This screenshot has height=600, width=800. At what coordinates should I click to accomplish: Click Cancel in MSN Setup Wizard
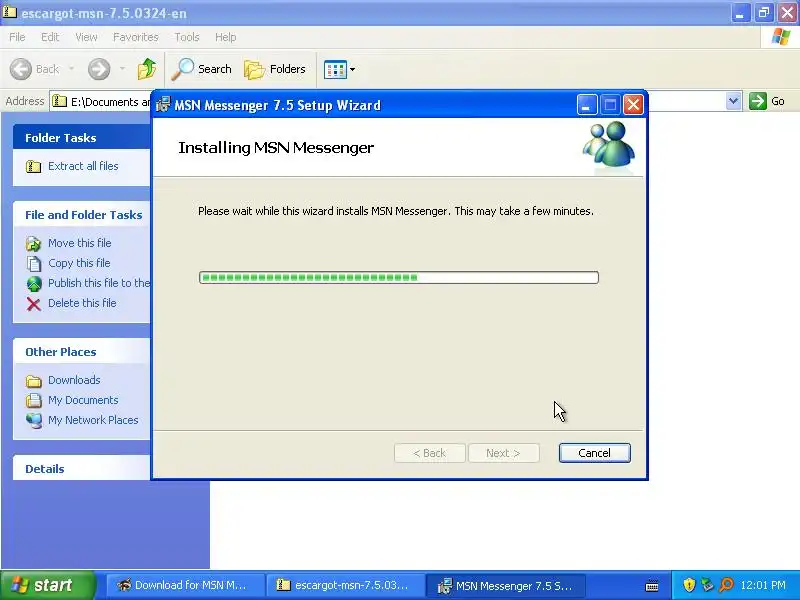[595, 453]
